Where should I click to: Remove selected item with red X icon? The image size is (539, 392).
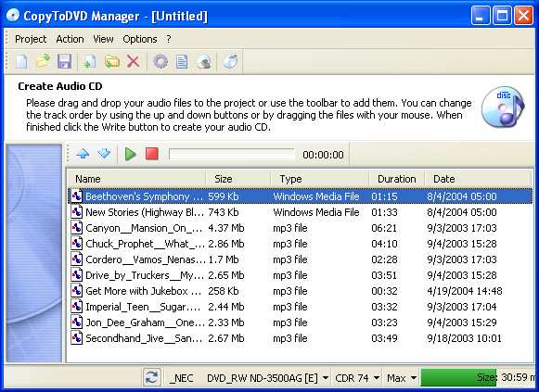134,62
